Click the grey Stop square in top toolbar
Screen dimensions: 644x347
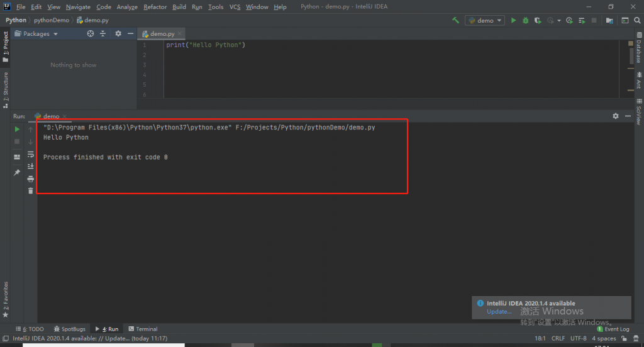[594, 20]
